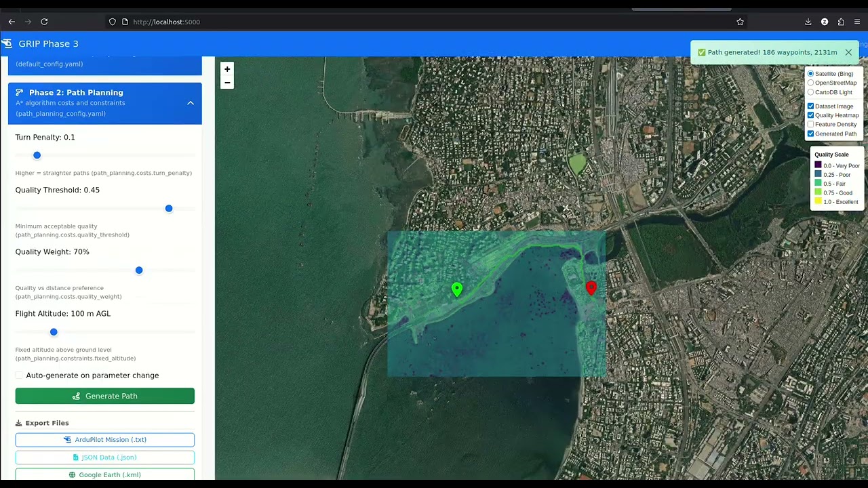868x488 pixels.
Task: Go forward using browser forward arrow
Action: pos(28,22)
